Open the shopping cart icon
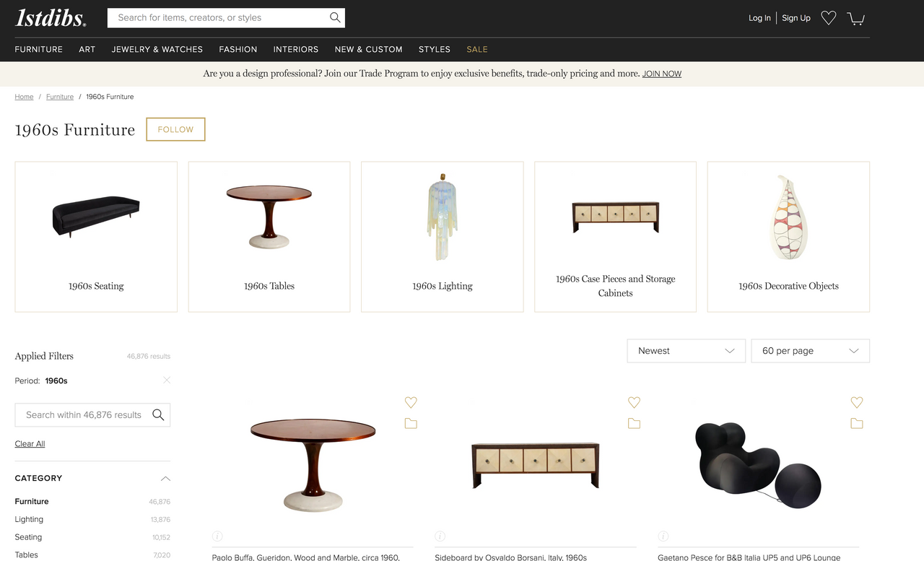Viewport: 924px width, 561px height. pyautogui.click(x=856, y=18)
